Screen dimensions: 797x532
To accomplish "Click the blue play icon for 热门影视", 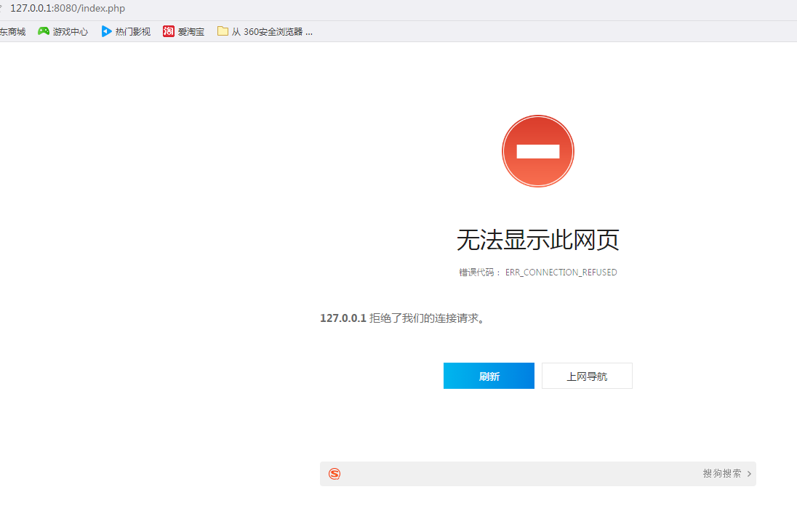I will point(106,31).
